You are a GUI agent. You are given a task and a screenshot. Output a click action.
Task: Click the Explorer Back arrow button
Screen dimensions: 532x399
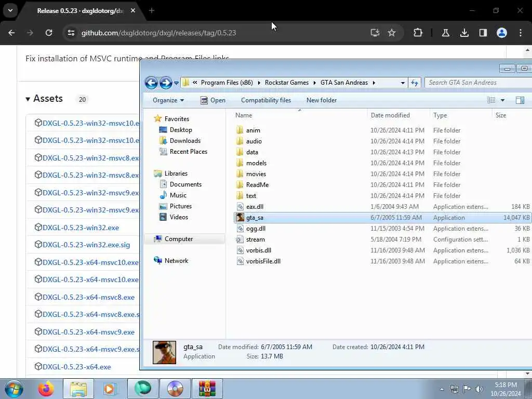pyautogui.click(x=151, y=83)
